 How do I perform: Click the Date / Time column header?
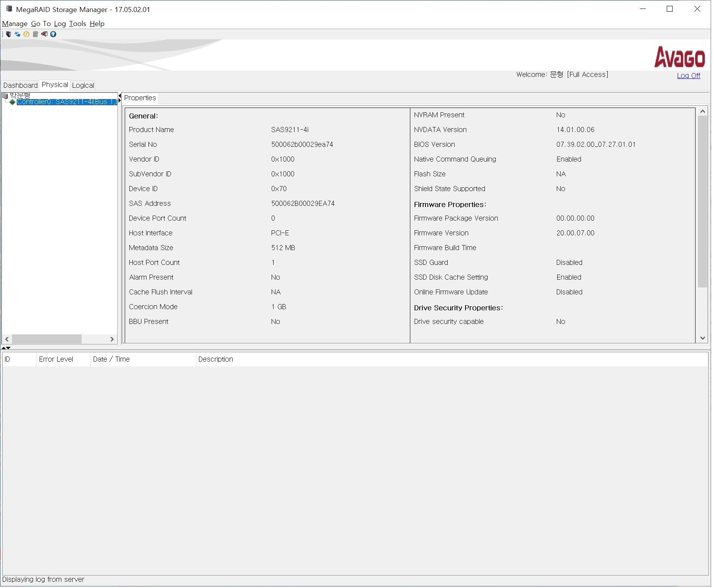[x=143, y=359]
